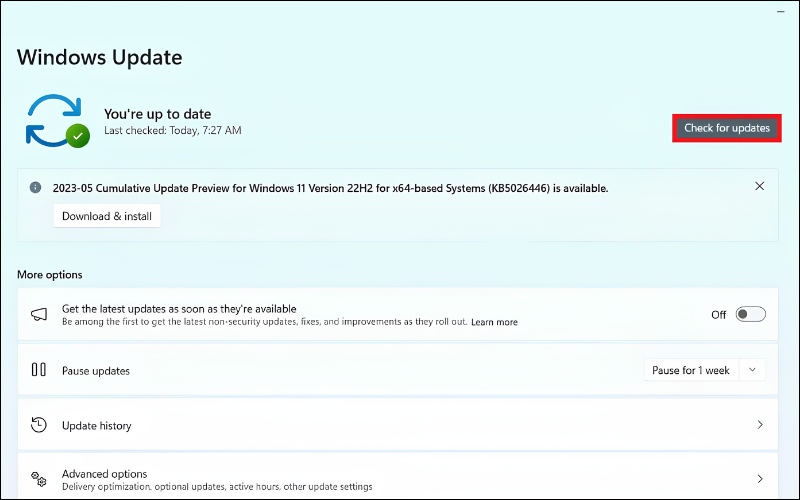Click the Pause updates label
The image size is (800, 500).
[96, 371]
